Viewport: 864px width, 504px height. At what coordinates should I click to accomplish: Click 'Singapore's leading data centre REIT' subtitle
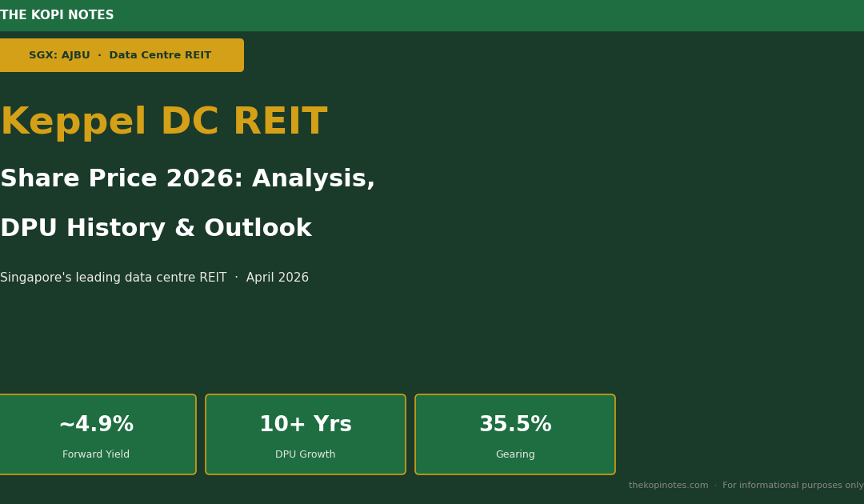113,278
